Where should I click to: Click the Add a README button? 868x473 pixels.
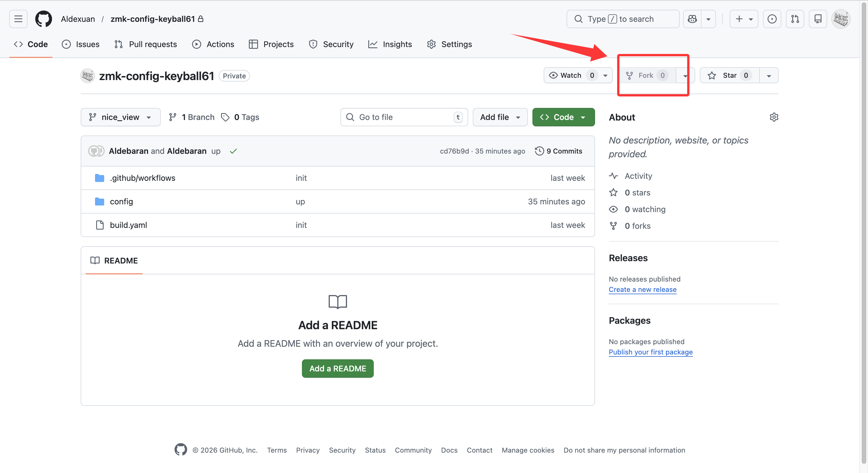[337, 368]
